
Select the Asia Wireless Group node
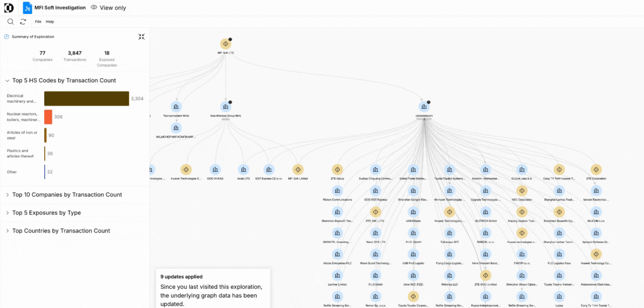(x=225, y=107)
